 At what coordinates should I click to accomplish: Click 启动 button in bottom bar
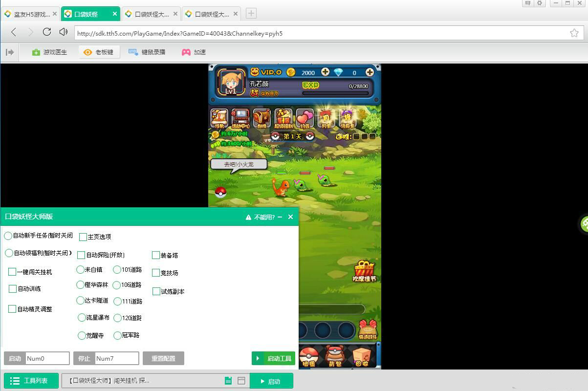tap(271, 381)
